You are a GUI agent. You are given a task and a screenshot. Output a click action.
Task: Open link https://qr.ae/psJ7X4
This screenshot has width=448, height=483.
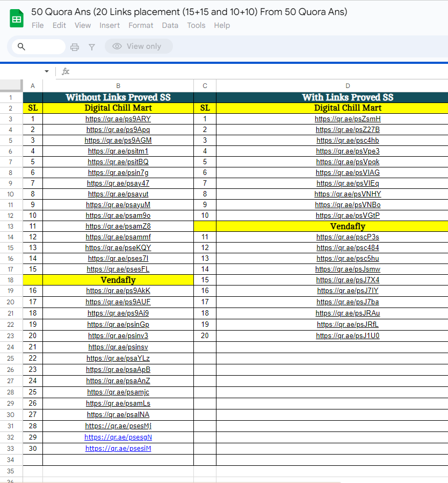tap(348, 280)
